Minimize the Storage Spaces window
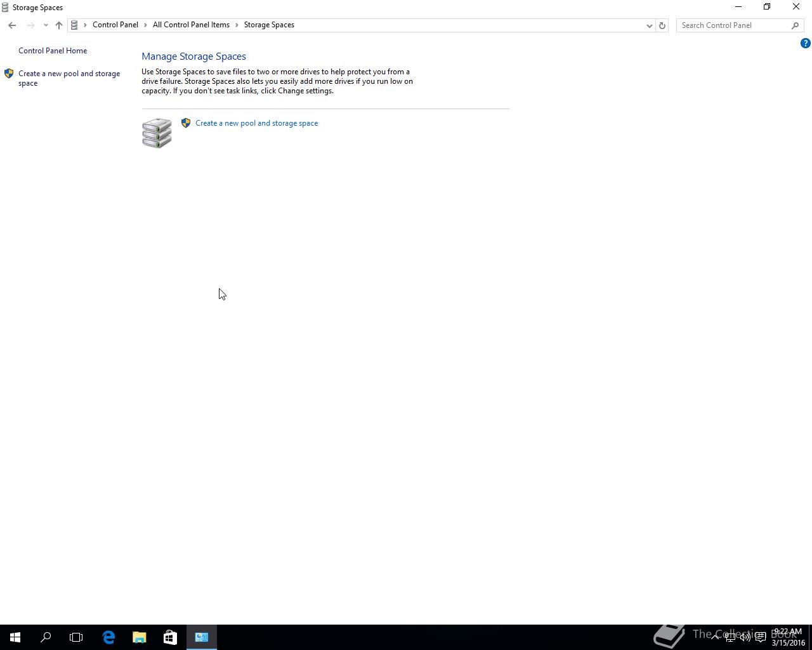 738,7
